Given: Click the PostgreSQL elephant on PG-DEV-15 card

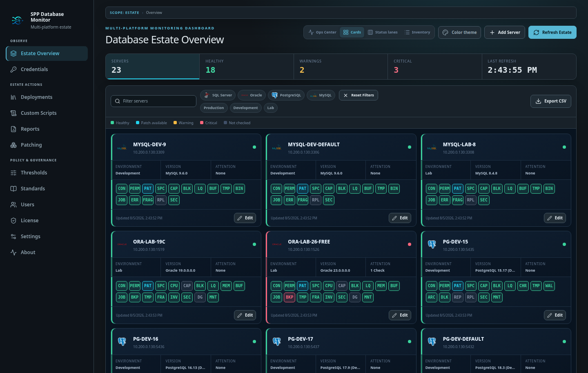Looking at the screenshot, I should pyautogui.click(x=432, y=244).
